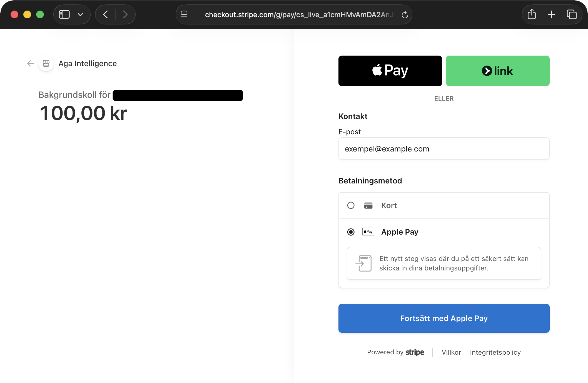This screenshot has height=383, width=588.
Task: Pay with the green Link button
Action: pos(498,71)
